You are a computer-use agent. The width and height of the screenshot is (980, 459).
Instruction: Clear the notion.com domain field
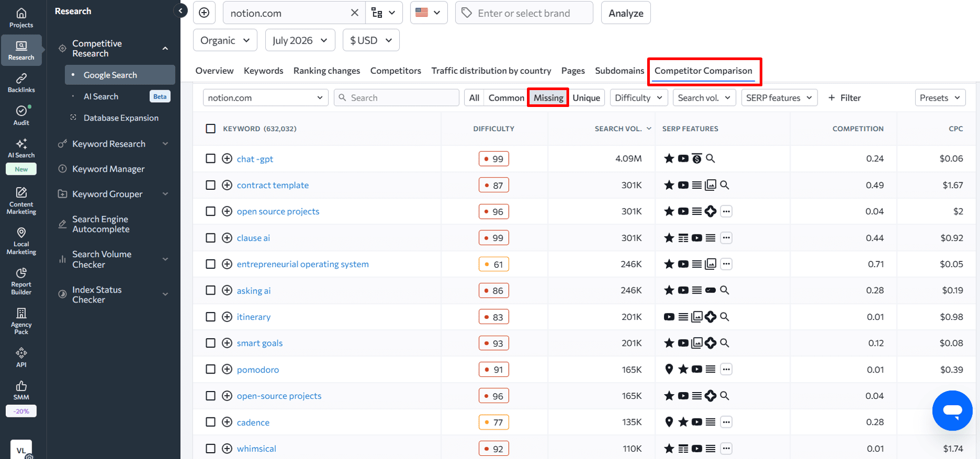[x=354, y=13]
